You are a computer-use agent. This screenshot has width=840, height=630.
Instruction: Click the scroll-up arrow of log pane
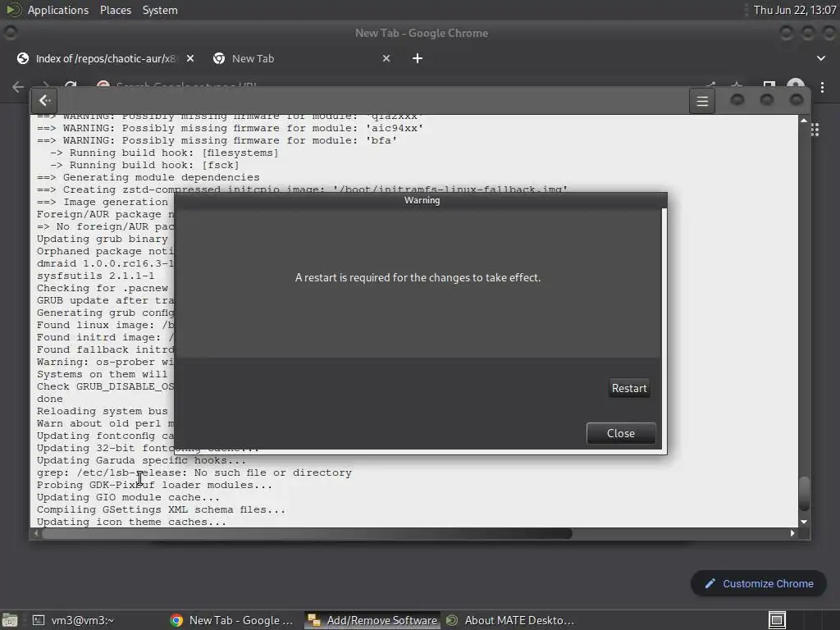coord(804,121)
